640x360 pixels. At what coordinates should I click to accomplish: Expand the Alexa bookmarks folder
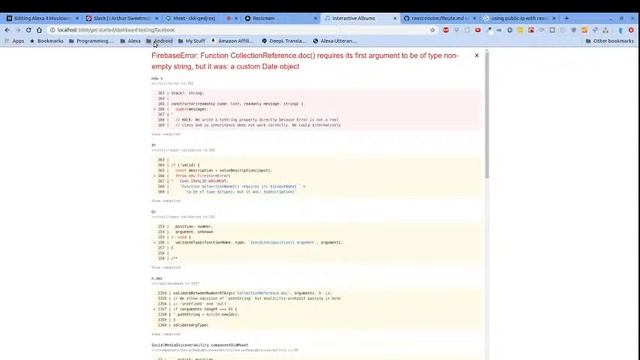pos(130,41)
